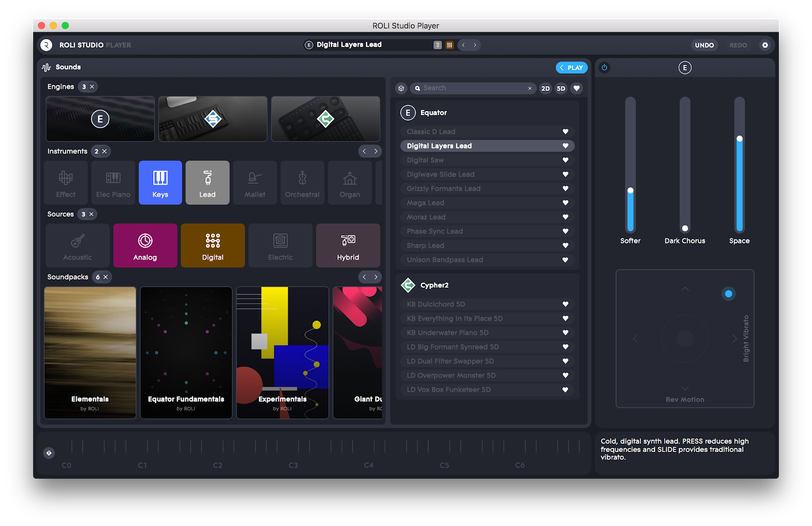Switch to the 2D filter view
812x526 pixels.
click(x=545, y=88)
